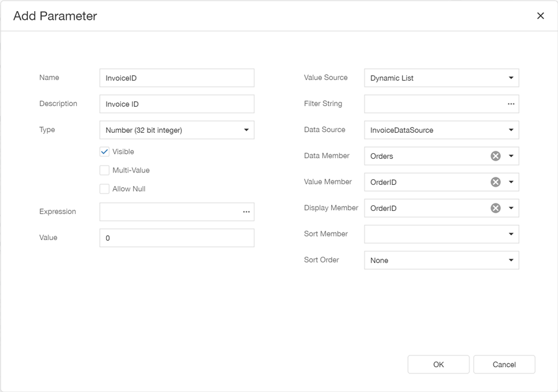
Task: Uncheck the Visible checkbox
Action: point(105,151)
